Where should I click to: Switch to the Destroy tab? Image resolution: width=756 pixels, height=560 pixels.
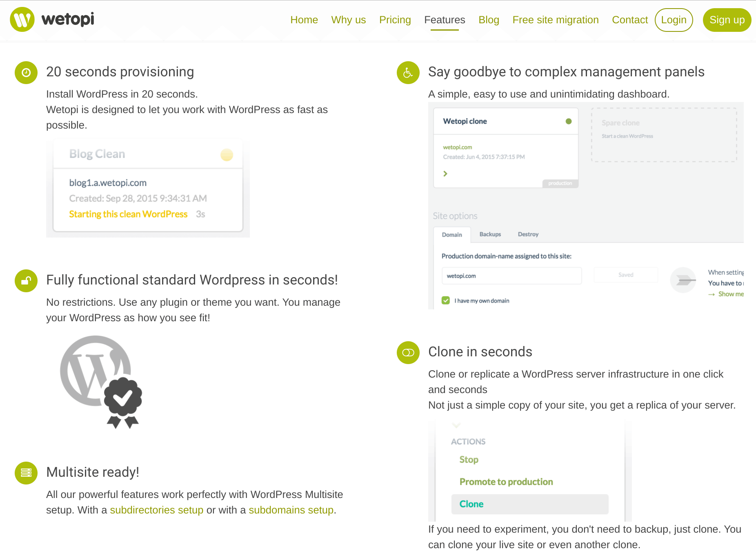coord(528,234)
